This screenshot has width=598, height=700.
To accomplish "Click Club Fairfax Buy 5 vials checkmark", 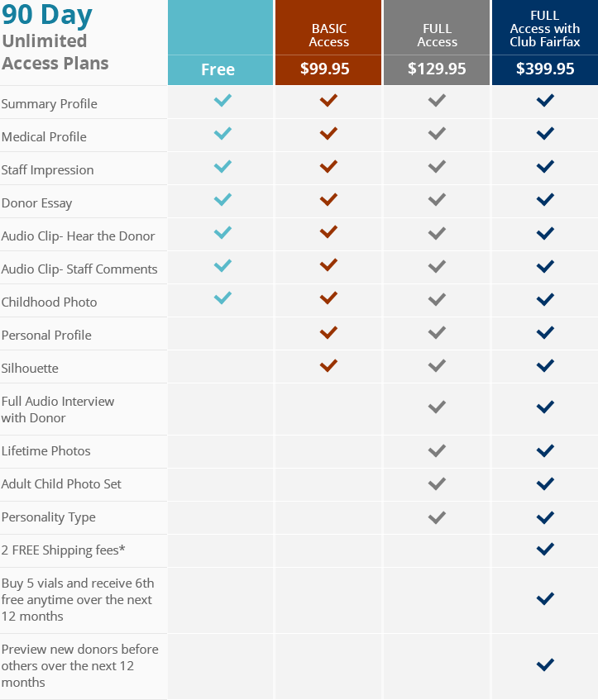I will 544,598.
